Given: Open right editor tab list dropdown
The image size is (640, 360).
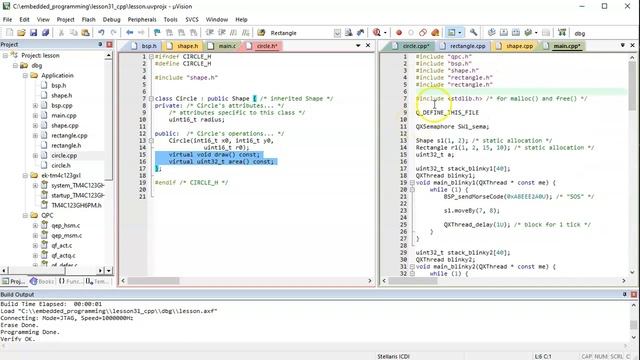Looking at the screenshot, I should tap(622, 45).
